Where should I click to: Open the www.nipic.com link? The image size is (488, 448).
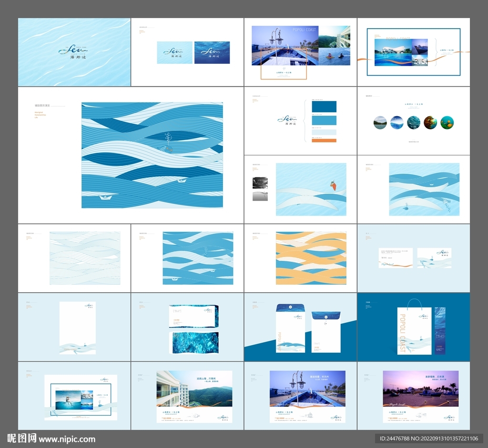pos(67,439)
